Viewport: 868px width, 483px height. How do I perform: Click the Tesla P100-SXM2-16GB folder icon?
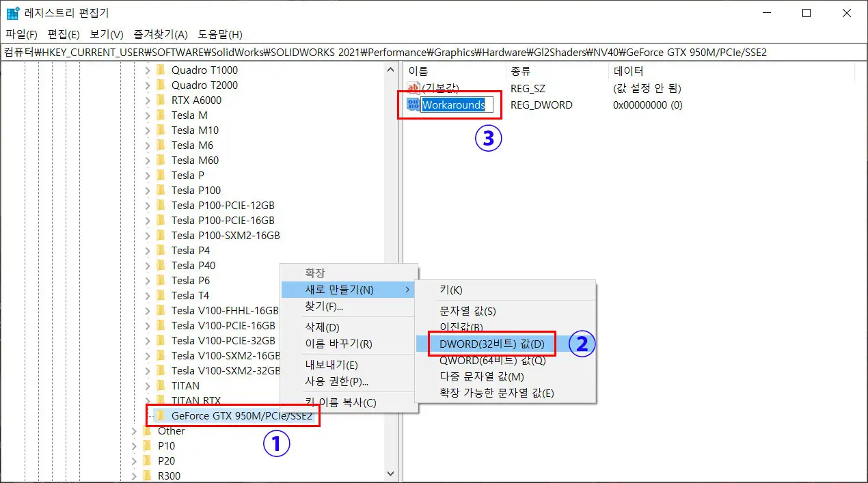161,235
